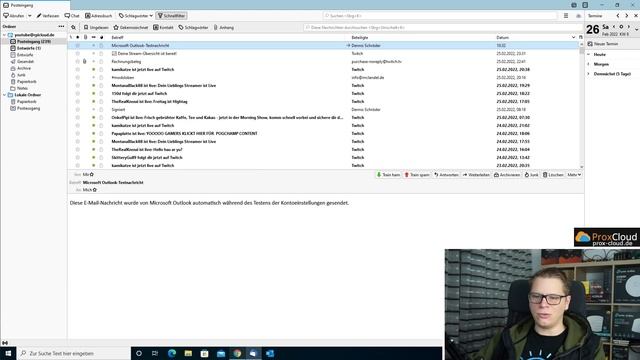The width and height of the screenshot is (640, 360).
Task: Star the sender contact in Von field
Action: 92,174
